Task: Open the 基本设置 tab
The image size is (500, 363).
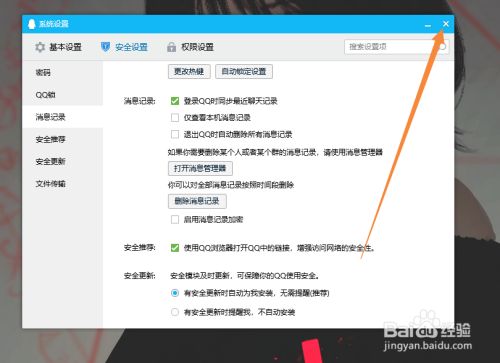Action: [58, 47]
